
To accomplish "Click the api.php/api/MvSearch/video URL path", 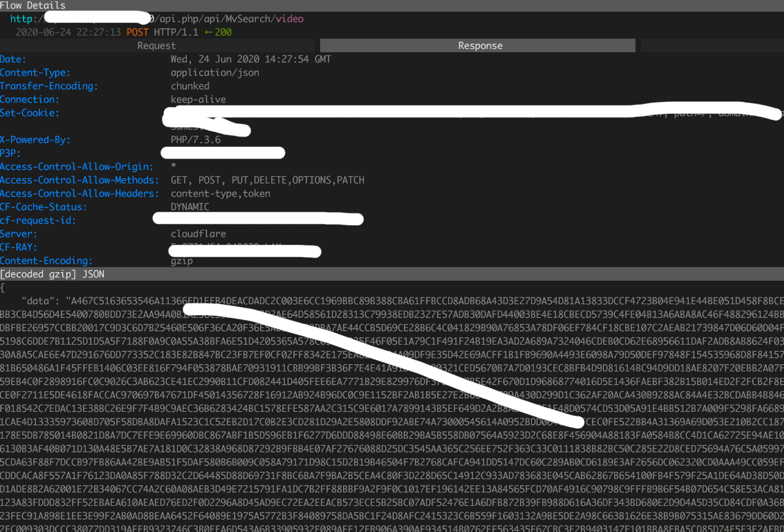I will (229, 19).
